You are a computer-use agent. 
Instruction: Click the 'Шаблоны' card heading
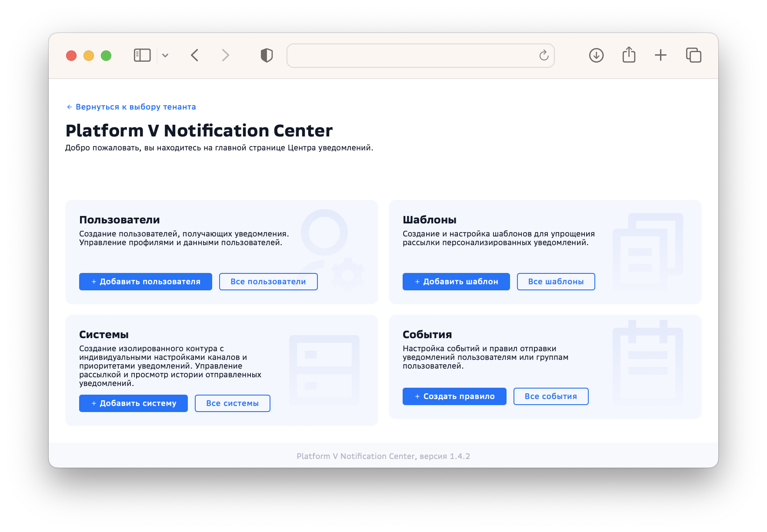[430, 220]
